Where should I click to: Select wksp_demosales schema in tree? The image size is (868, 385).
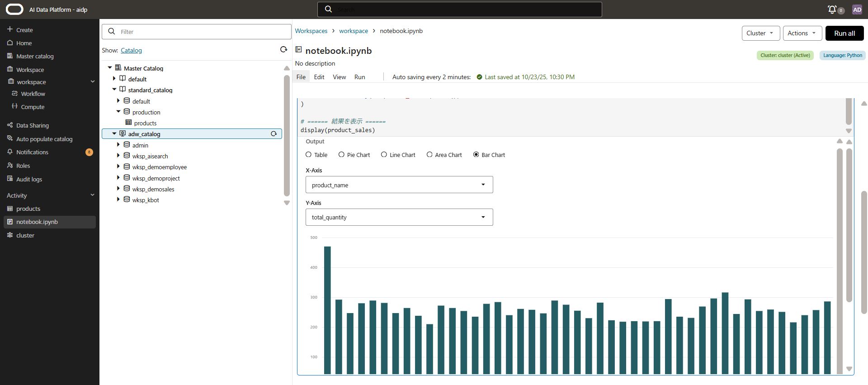coord(153,189)
